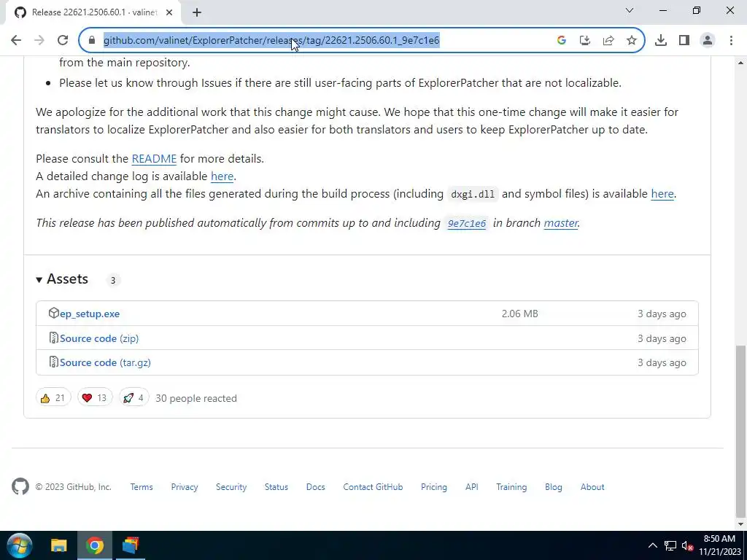Click the '30 people reacted' text
747x560 pixels.
(x=196, y=398)
